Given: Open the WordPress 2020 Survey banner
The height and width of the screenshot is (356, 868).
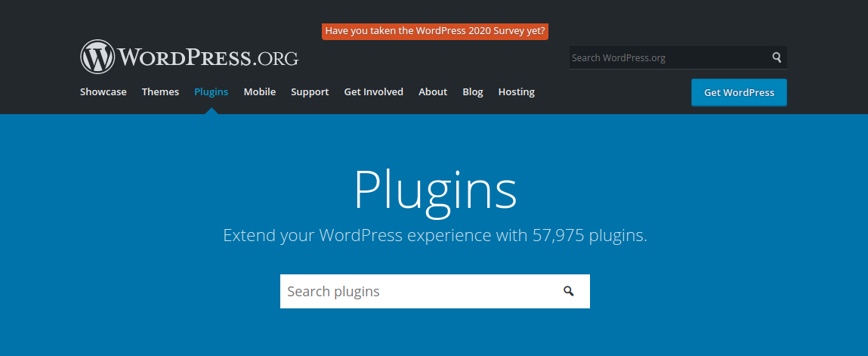Looking at the screenshot, I should click(435, 31).
